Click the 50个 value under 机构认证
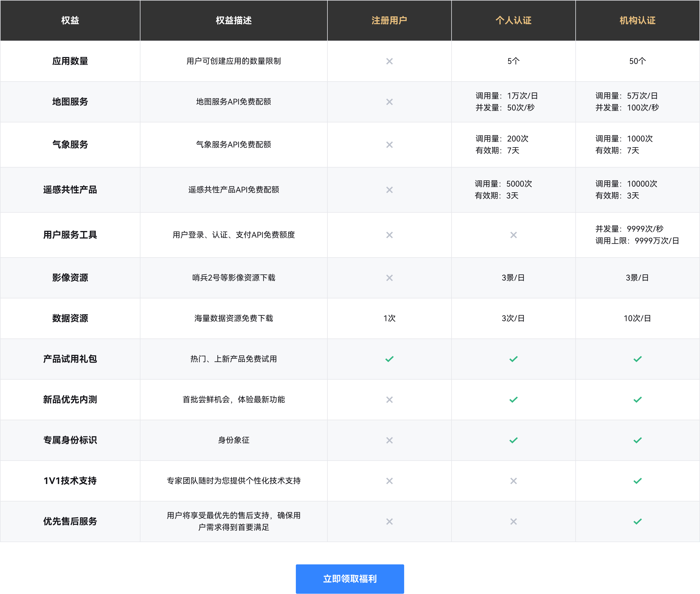 (637, 61)
